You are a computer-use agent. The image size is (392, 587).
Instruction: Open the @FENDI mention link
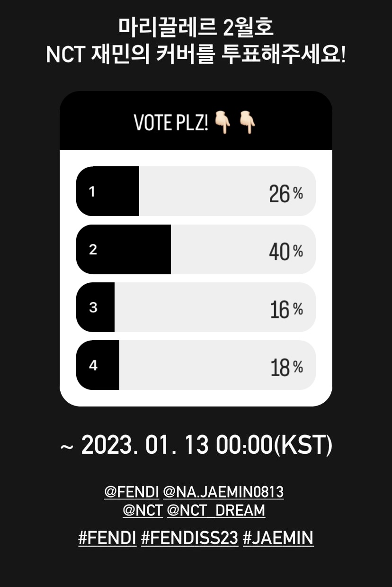[132, 492]
